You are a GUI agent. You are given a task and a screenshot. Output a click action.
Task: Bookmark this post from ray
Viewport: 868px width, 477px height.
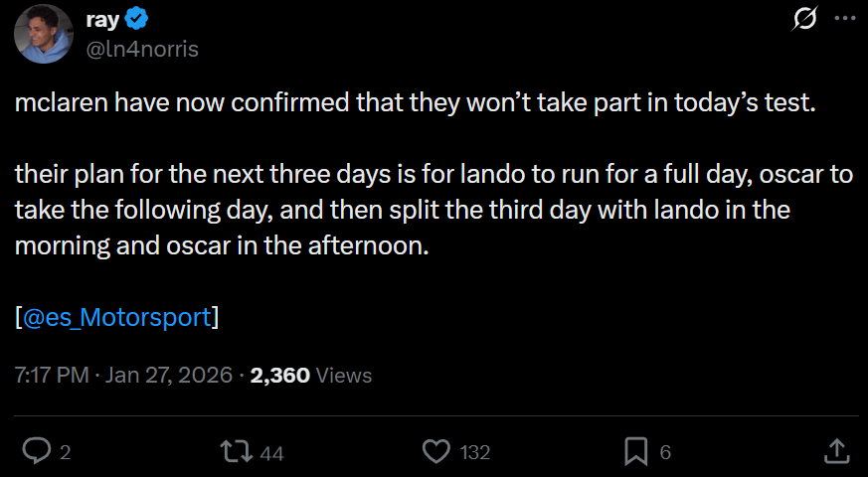[x=635, y=452]
